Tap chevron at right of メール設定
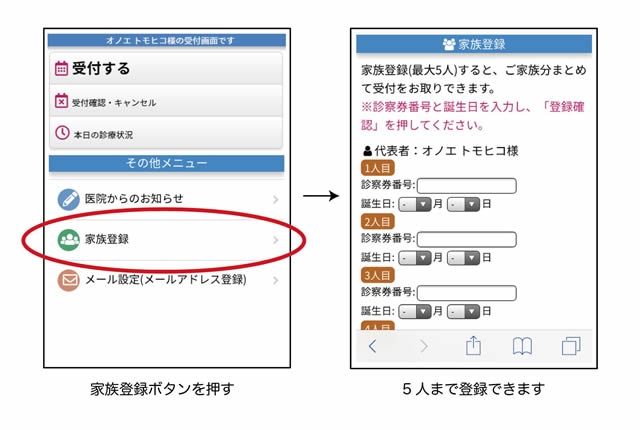640x430 pixels. (x=276, y=280)
